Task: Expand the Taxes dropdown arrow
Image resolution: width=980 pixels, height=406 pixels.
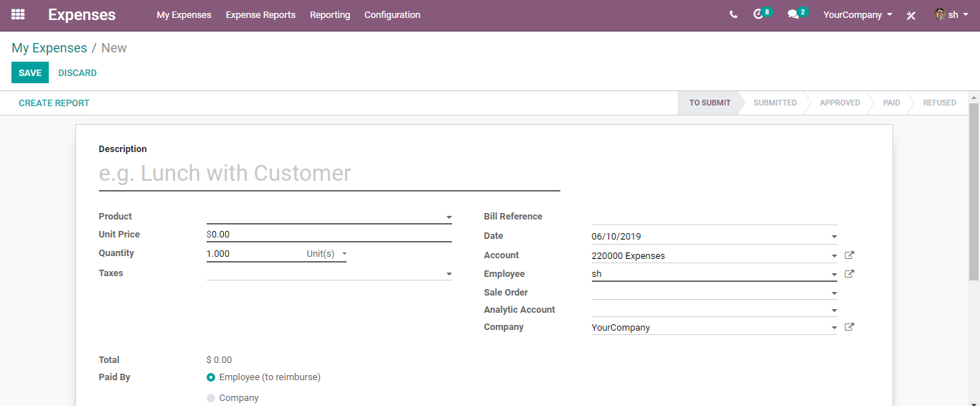Action: click(x=449, y=273)
